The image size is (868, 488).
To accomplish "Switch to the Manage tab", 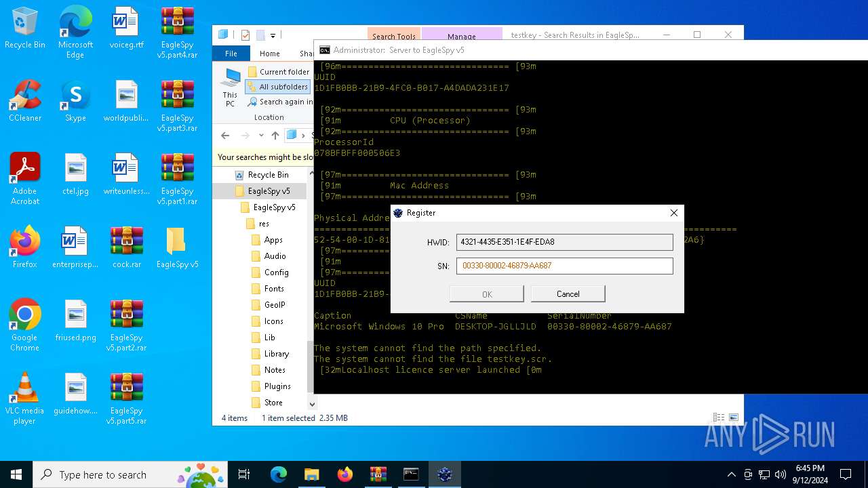I will coord(462,36).
